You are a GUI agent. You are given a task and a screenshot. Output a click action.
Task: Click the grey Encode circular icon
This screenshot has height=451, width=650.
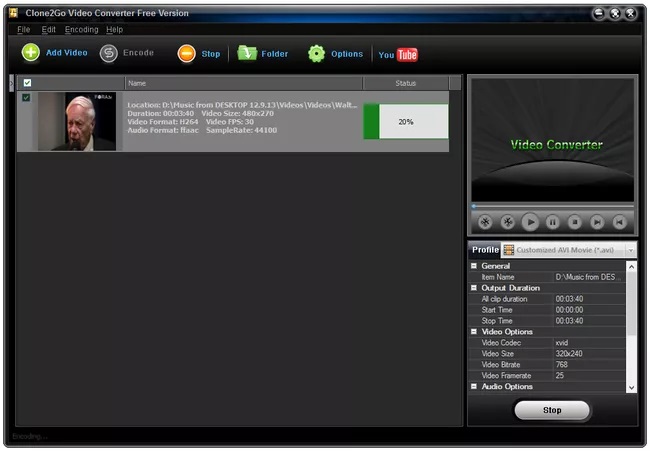[109, 53]
